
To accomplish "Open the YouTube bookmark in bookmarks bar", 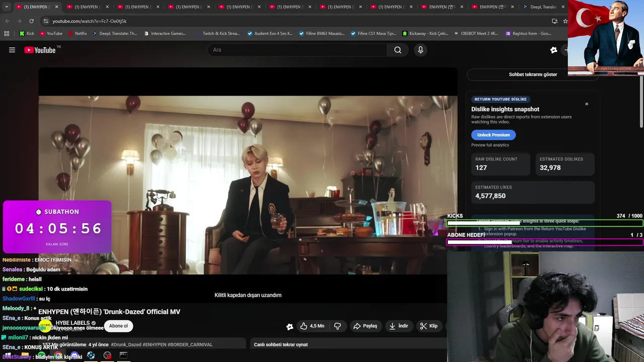I will pyautogui.click(x=51, y=34).
